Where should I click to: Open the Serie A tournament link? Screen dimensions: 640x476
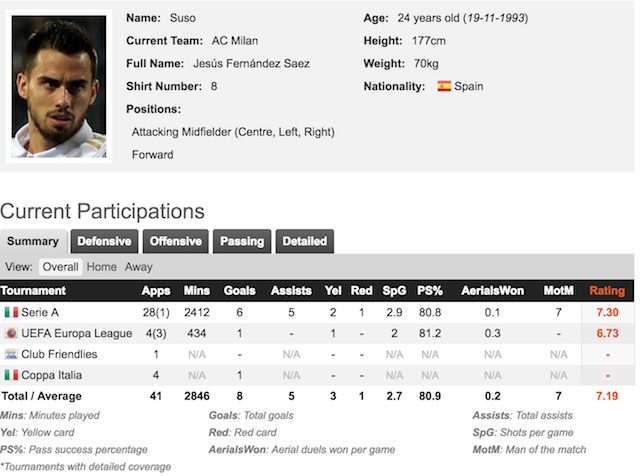40,313
